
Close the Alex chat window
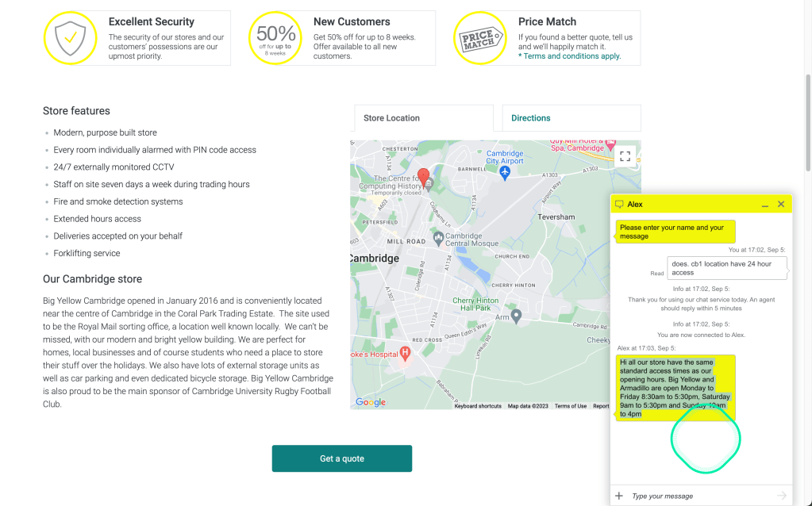coord(781,205)
